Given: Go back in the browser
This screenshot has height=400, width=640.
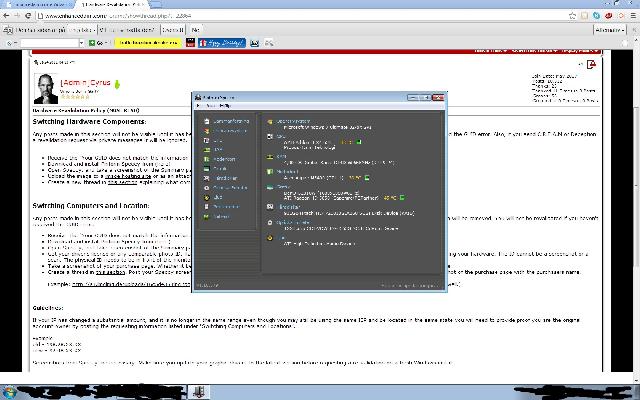Looking at the screenshot, I should (6, 16).
